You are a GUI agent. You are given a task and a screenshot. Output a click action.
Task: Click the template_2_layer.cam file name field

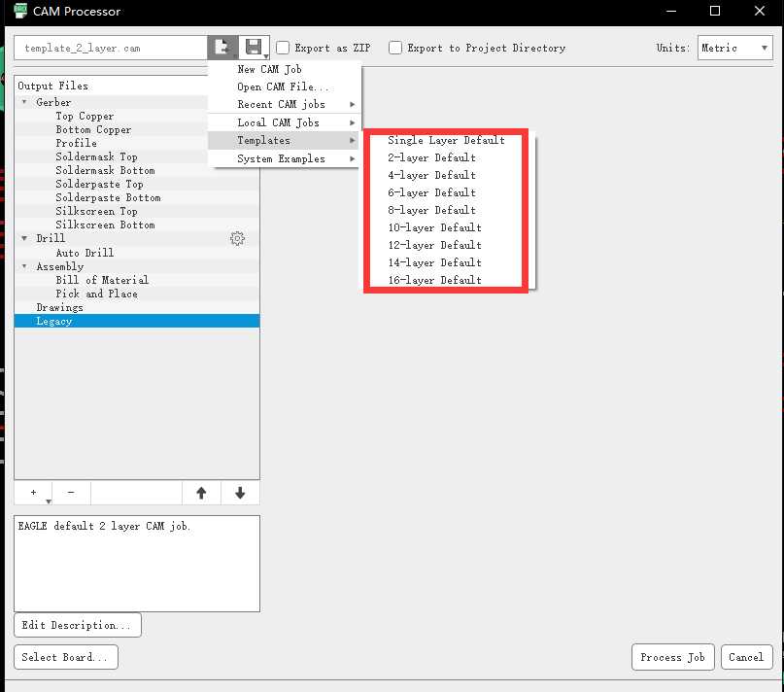[x=111, y=48]
